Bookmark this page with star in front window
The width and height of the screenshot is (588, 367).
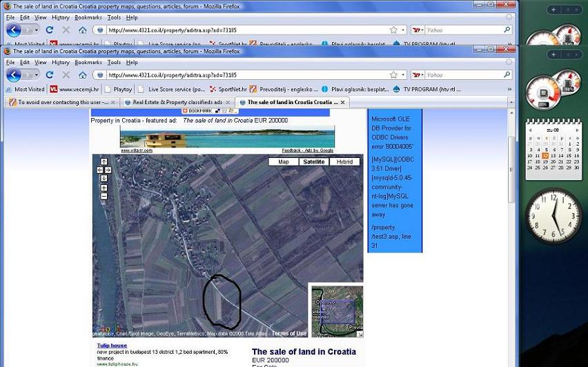pos(393,75)
